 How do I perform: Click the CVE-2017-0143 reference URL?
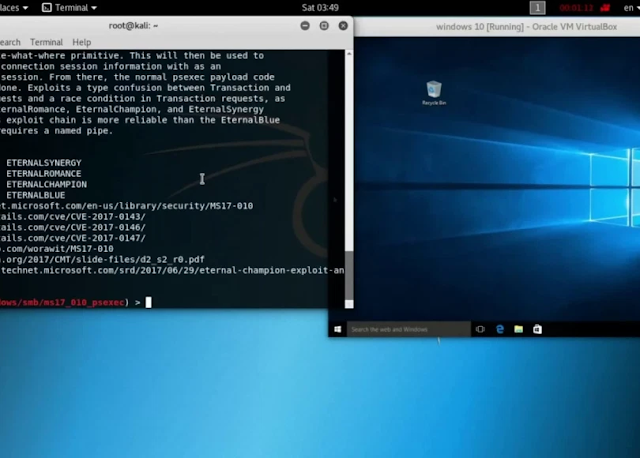pos(73,216)
